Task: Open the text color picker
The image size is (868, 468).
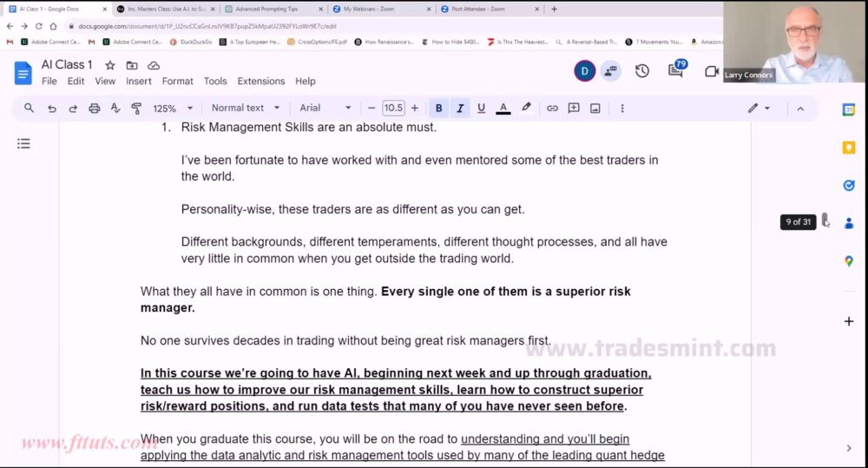Action: 503,108
